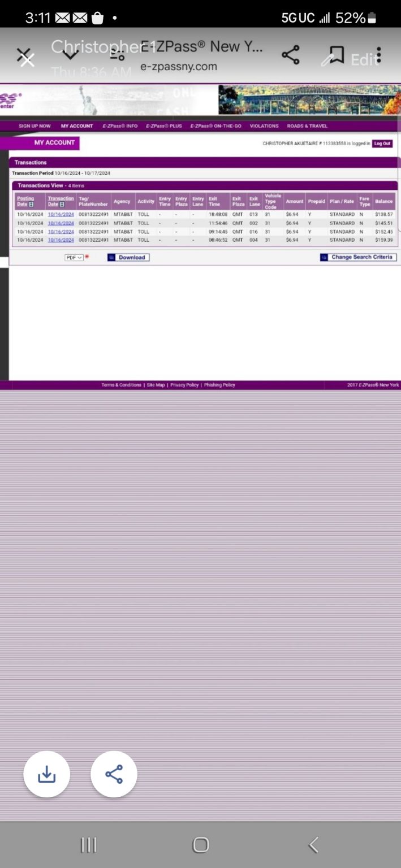
Task: Select the Amount column header
Action: click(294, 201)
